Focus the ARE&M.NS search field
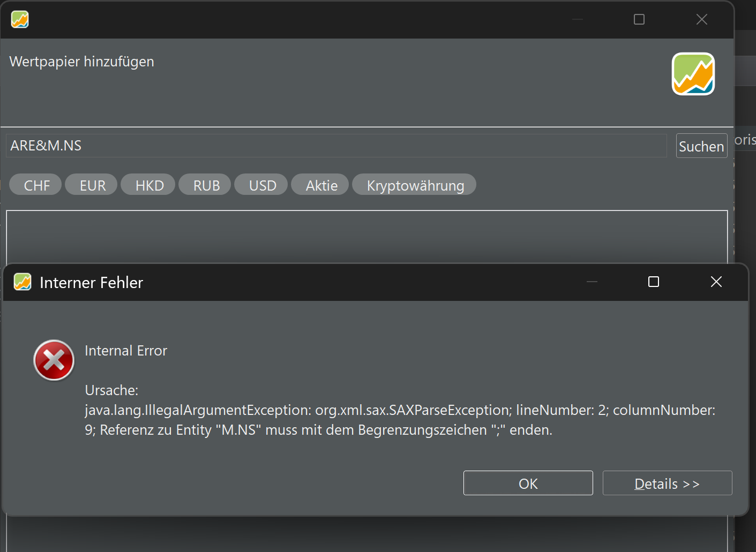The image size is (756, 552). tap(336, 146)
